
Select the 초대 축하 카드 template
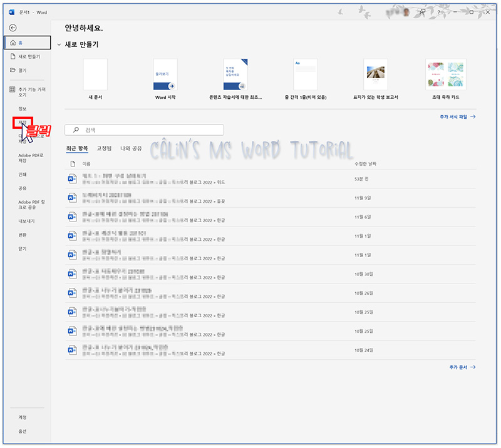click(x=446, y=74)
